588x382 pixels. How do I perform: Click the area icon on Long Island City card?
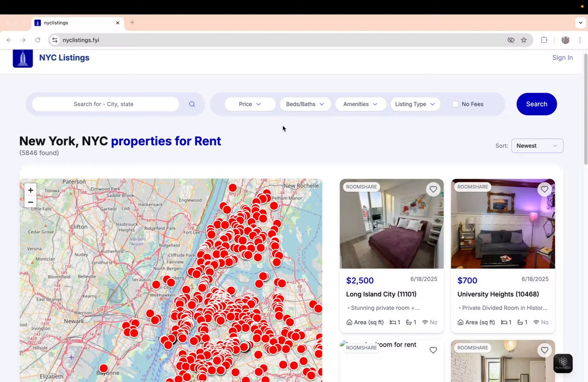[x=349, y=322]
